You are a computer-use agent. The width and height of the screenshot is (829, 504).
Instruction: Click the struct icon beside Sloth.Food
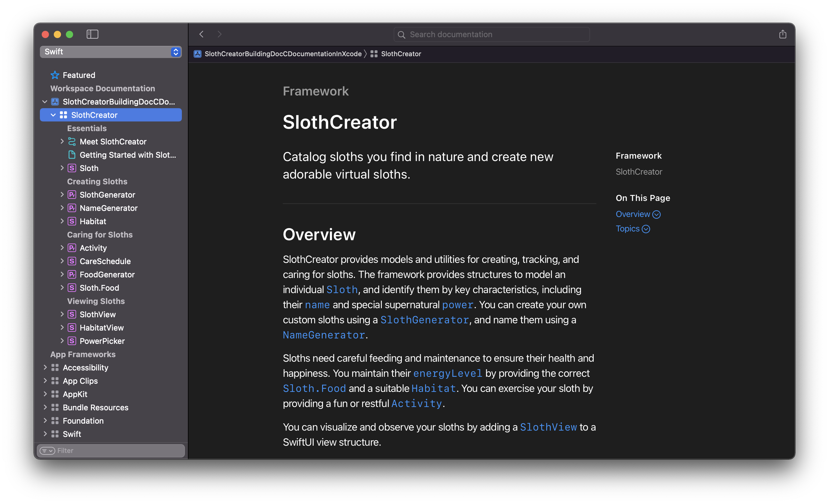[x=72, y=288]
